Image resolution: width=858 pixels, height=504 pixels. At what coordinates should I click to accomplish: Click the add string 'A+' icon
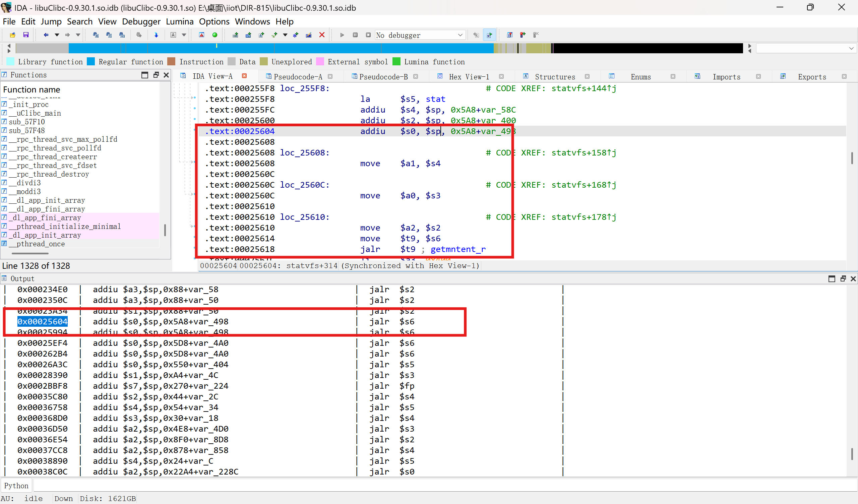pyautogui.click(x=261, y=35)
